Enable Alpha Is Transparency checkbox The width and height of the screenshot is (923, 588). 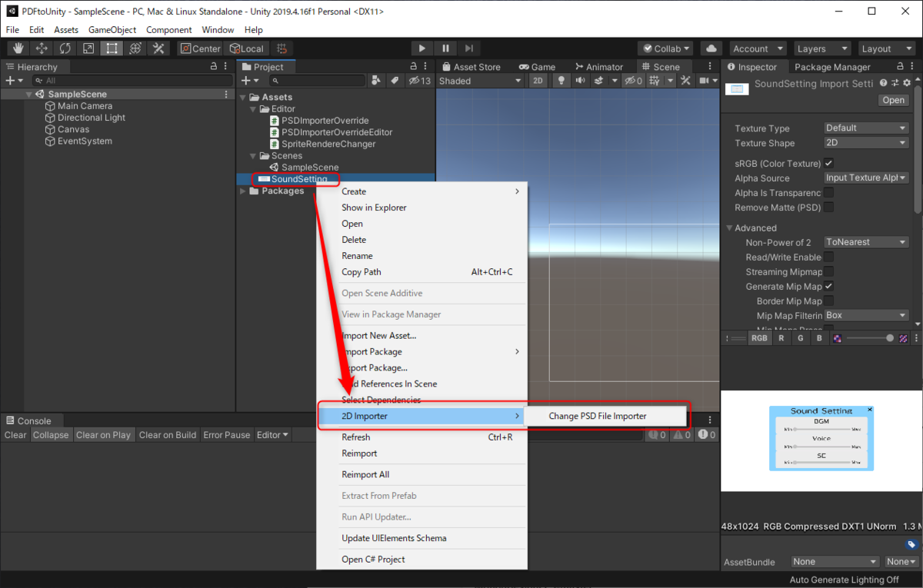[828, 193]
